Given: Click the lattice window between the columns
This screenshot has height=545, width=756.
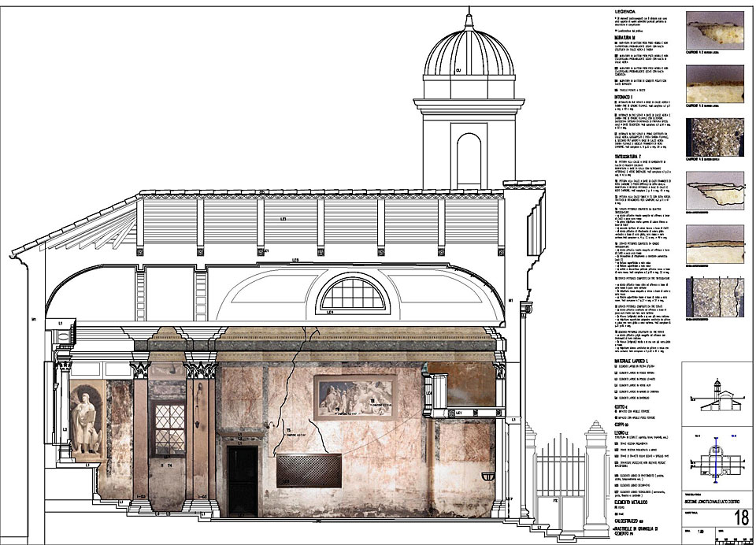Looking at the screenshot, I should [x=169, y=430].
